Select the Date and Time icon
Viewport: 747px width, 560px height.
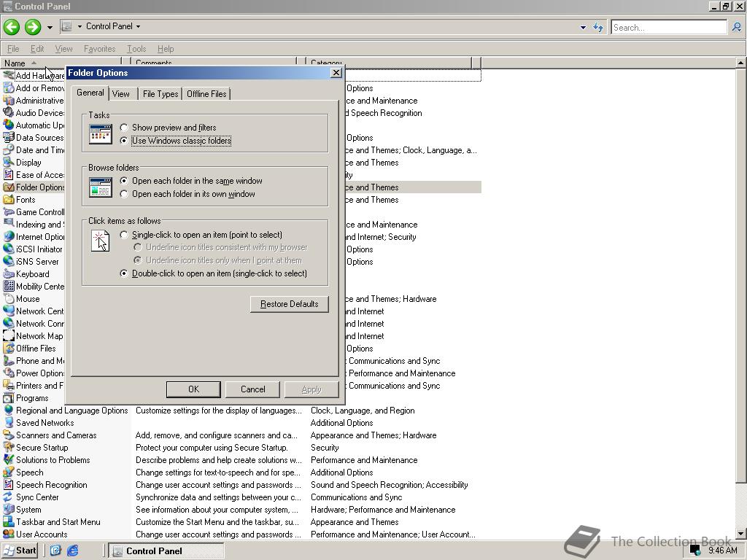(x=9, y=150)
